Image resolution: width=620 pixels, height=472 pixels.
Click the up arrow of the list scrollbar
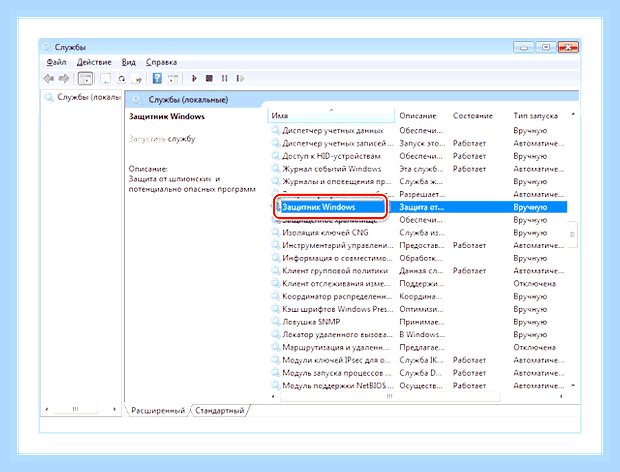pyautogui.click(x=573, y=115)
